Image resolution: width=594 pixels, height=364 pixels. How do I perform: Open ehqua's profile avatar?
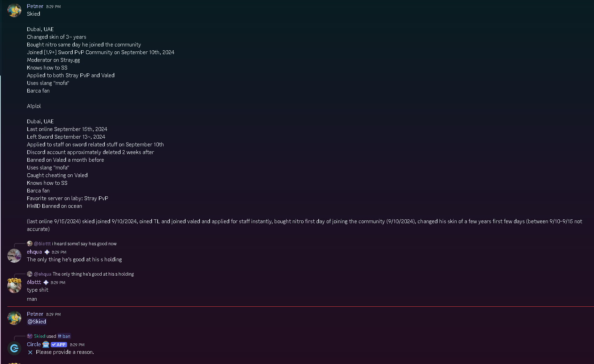(x=14, y=256)
